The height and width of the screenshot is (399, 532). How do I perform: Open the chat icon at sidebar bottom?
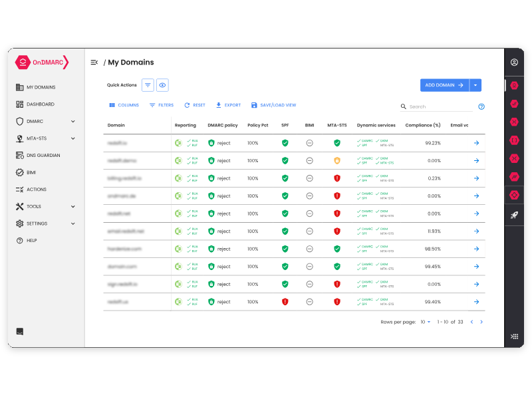click(x=20, y=332)
